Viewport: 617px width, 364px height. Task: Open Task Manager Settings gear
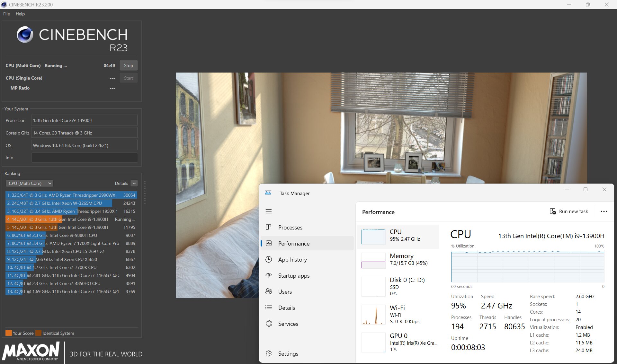tap(269, 353)
